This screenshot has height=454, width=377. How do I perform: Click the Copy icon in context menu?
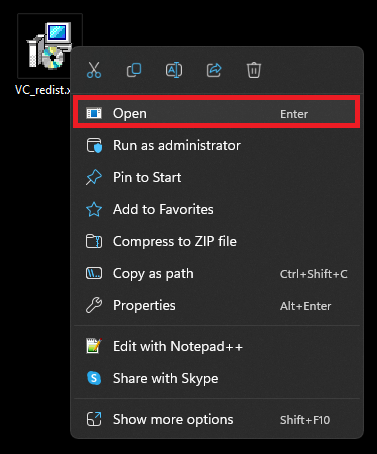(x=134, y=70)
